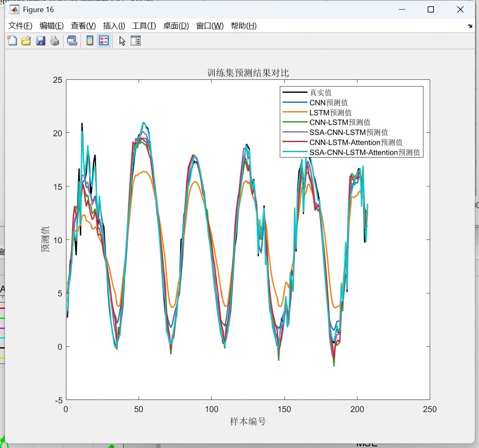The width and height of the screenshot is (479, 448).
Task: Print the figure via the Print icon
Action: (54, 41)
